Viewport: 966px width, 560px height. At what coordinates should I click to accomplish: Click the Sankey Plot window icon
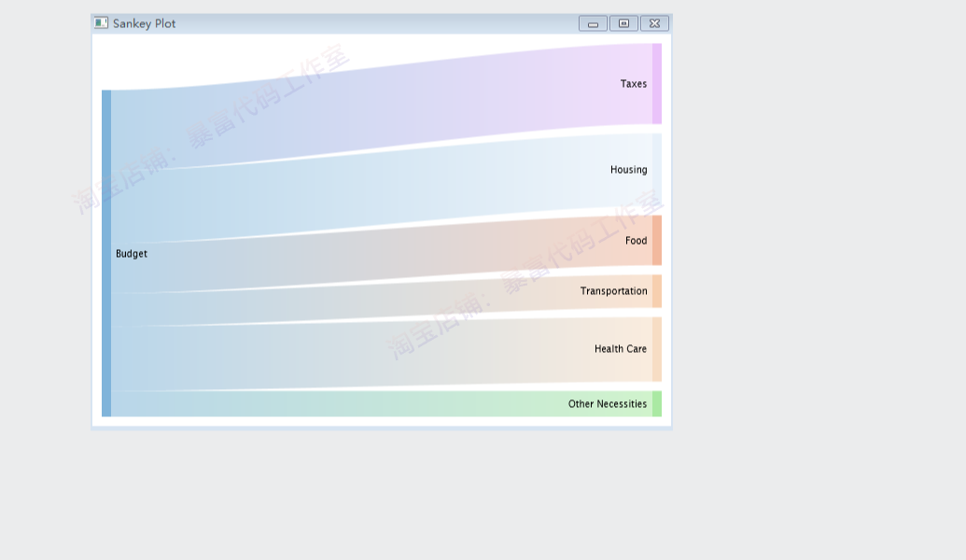tap(101, 22)
